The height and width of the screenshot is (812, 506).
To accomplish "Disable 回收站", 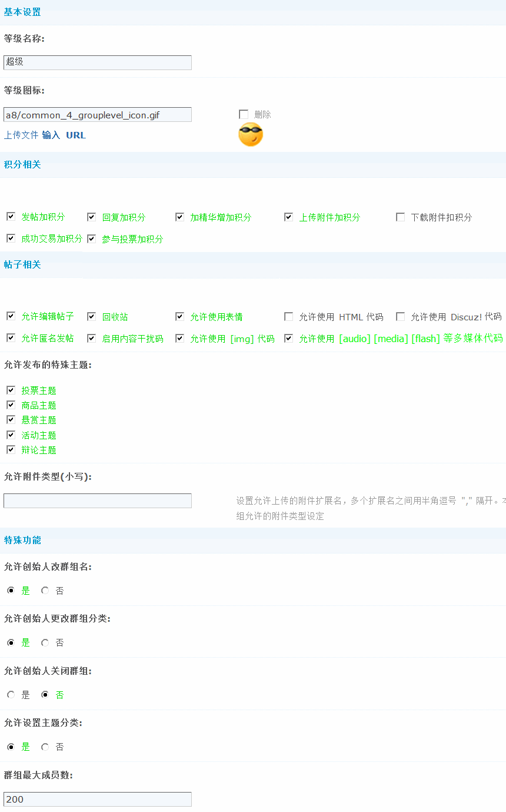I will (91, 316).
